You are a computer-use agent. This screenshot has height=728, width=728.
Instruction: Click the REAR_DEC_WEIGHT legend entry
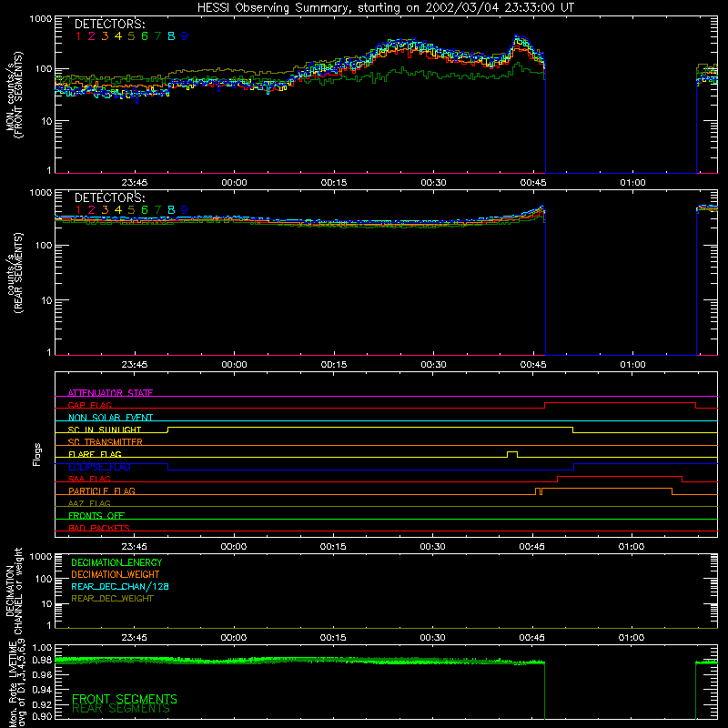(x=112, y=599)
